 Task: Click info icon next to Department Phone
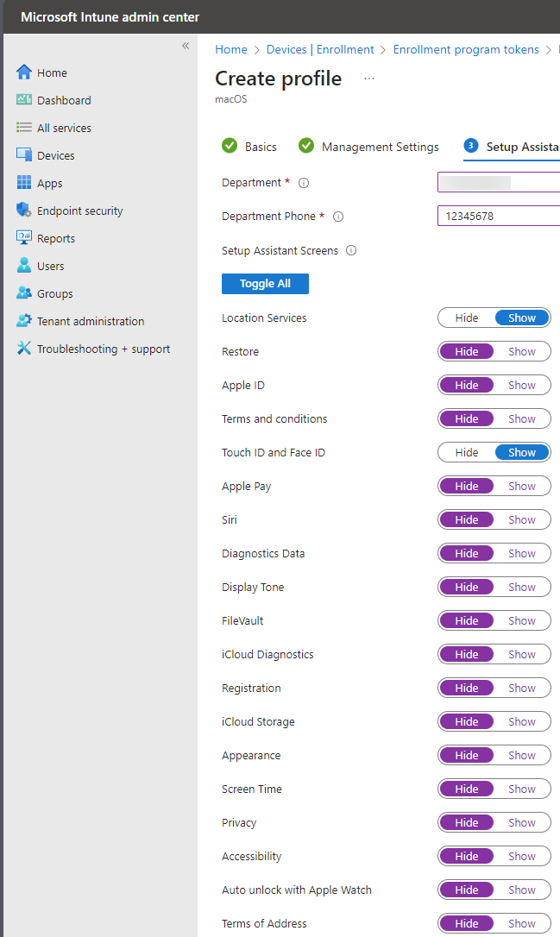tap(338, 217)
